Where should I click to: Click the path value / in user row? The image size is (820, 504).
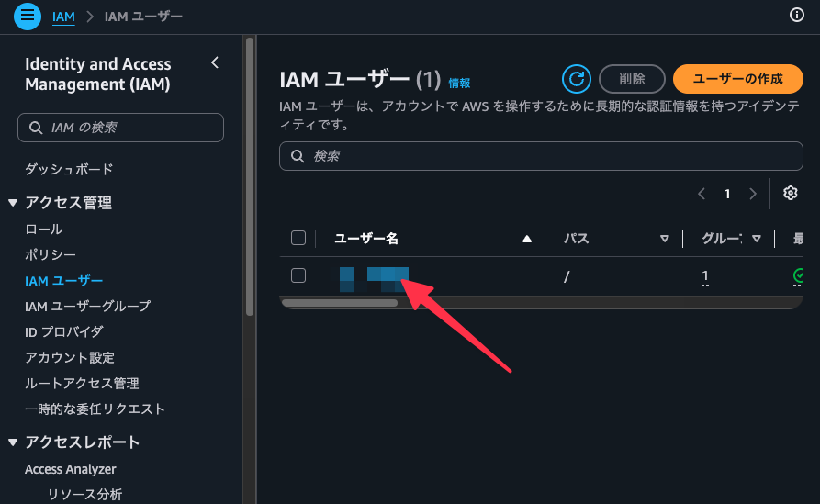[x=567, y=276]
